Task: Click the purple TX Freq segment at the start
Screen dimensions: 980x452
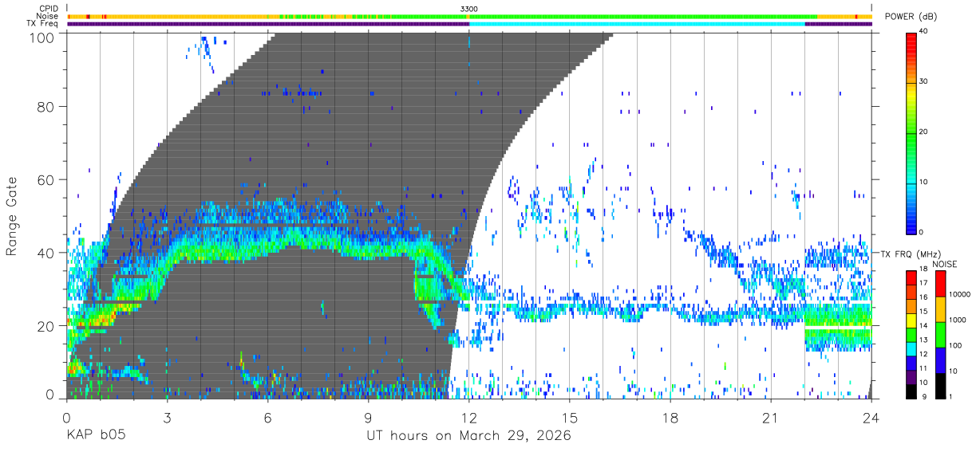Action: (x=268, y=24)
